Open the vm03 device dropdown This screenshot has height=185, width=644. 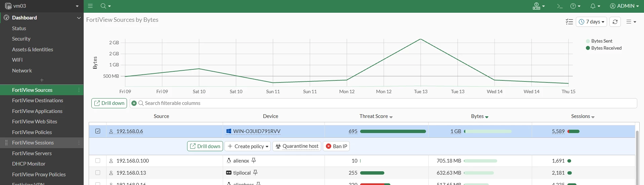(x=77, y=6)
